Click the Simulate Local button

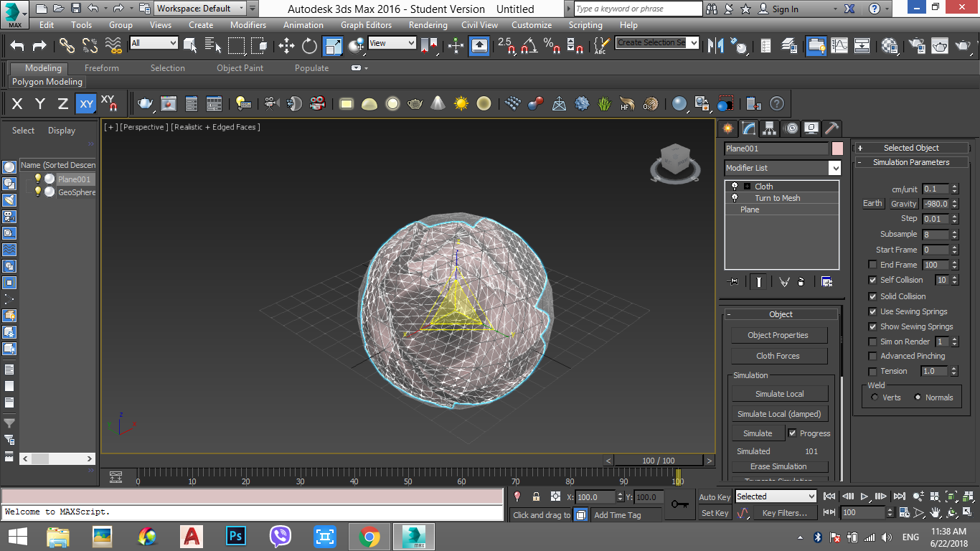click(779, 394)
